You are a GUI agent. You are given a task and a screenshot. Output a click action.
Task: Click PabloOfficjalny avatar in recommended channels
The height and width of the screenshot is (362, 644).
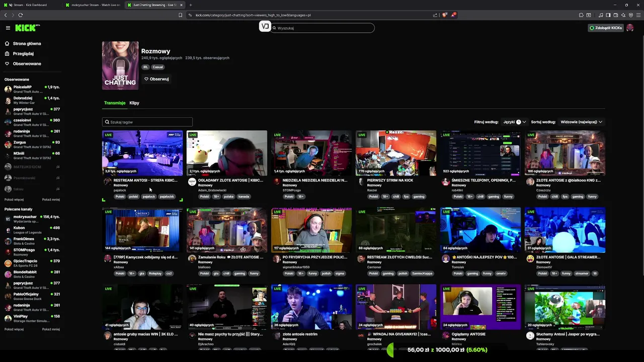click(x=8, y=297)
